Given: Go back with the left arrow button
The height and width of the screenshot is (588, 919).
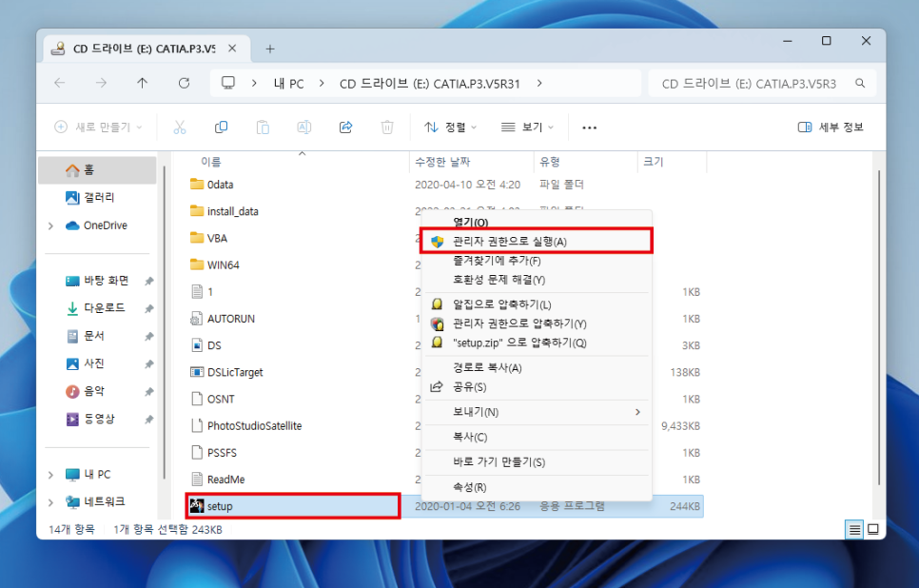Looking at the screenshot, I should (x=60, y=83).
